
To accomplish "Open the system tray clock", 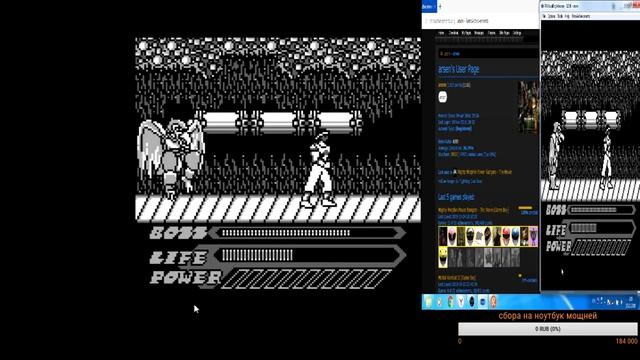I will tap(630, 302).
